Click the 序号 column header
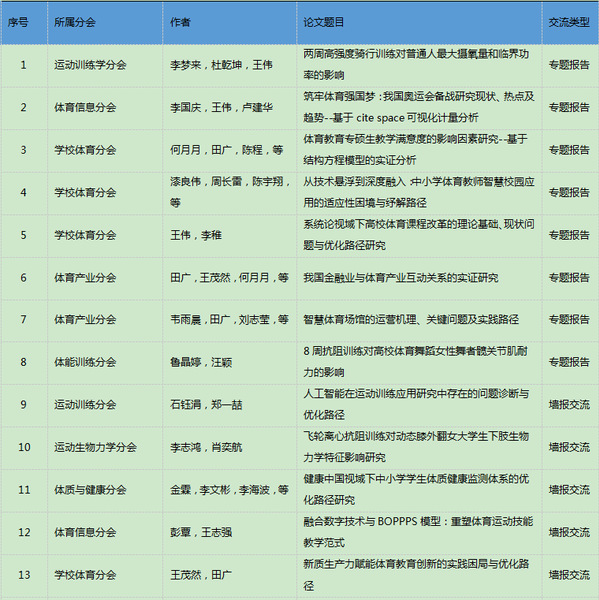Screen dimensions: 599x600 tap(18, 22)
